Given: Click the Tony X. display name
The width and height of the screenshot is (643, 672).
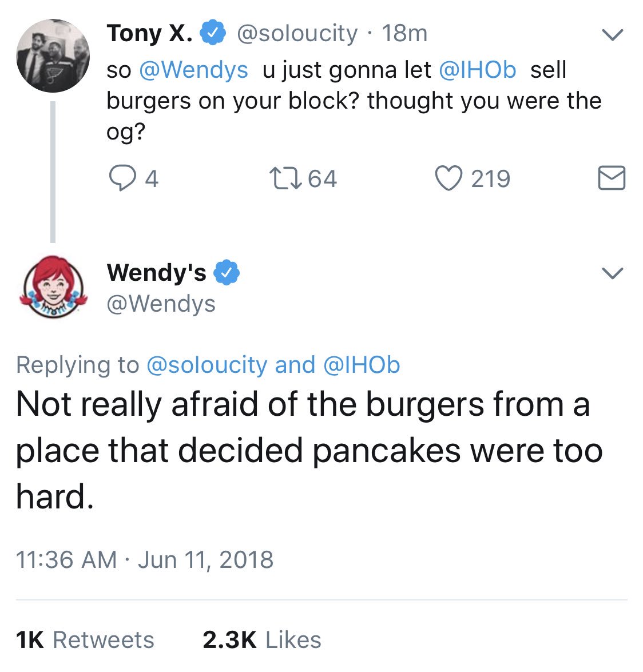Looking at the screenshot, I should pyautogui.click(x=150, y=33).
